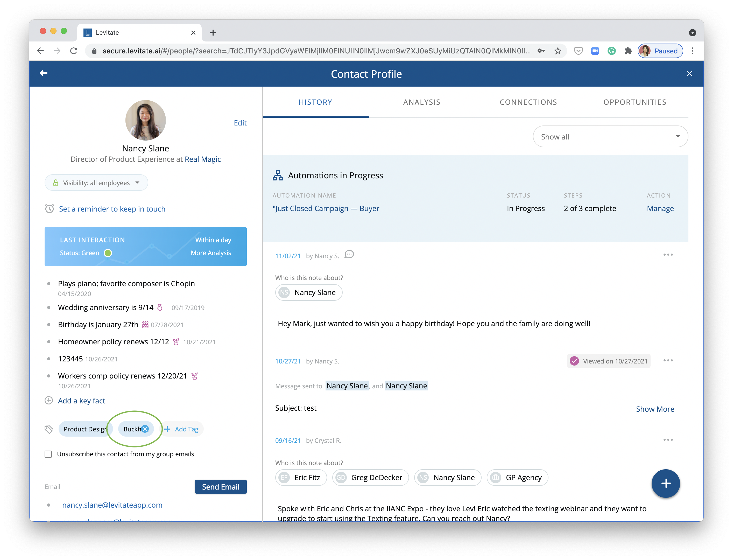Viewport: 733px width, 560px height.
Task: Remove the Buckhead tag via its x icon
Action: (145, 429)
